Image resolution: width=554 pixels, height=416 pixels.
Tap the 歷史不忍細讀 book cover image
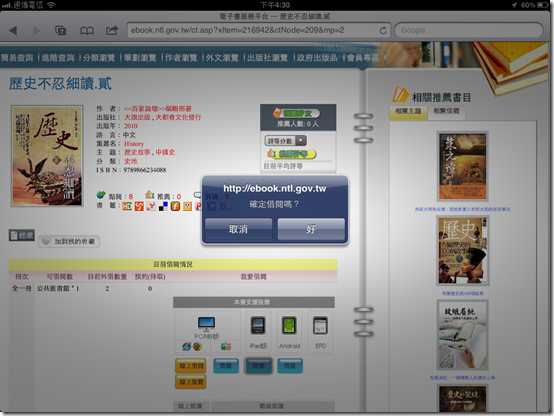tap(47, 156)
